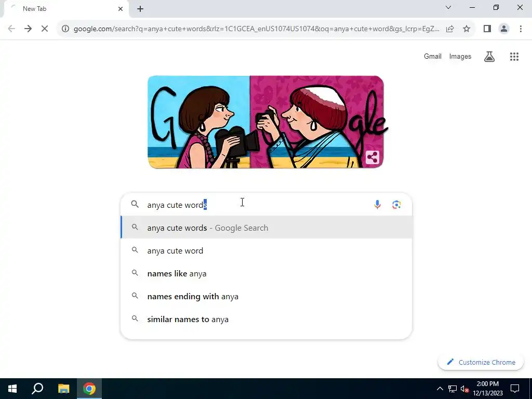Click the magnifier icon in search box
Screen dimensions: 532x399
(x=135, y=204)
